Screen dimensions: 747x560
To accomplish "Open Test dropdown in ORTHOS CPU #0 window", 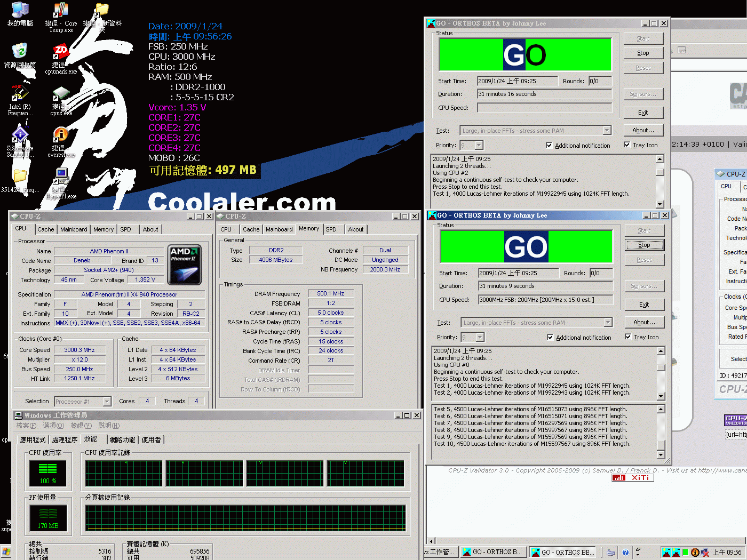I will [608, 323].
